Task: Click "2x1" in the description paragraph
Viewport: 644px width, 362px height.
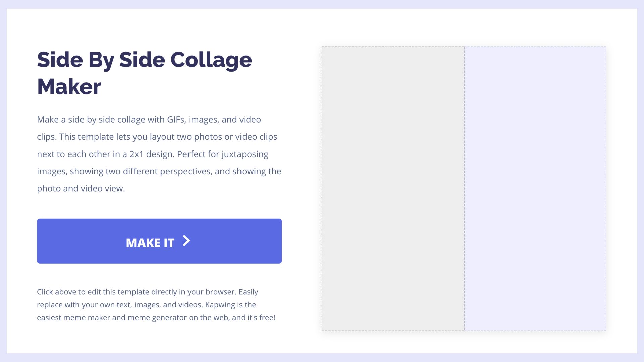Action: [137, 154]
